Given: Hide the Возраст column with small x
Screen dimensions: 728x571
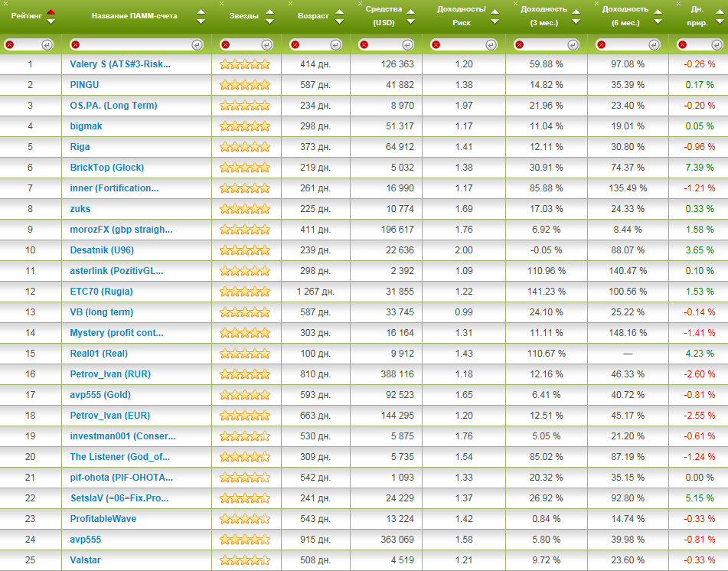Looking at the screenshot, I should click(x=290, y=3).
